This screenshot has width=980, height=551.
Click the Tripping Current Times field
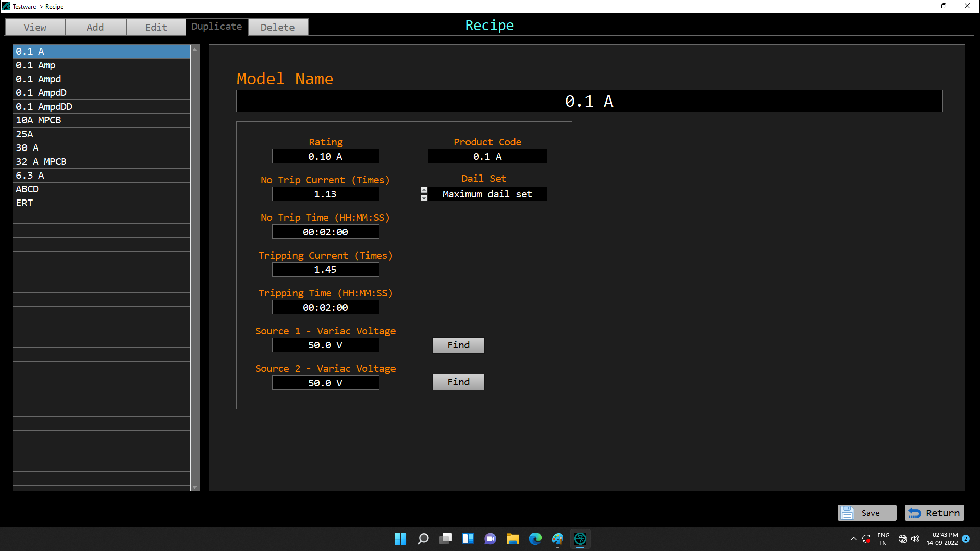[325, 270]
